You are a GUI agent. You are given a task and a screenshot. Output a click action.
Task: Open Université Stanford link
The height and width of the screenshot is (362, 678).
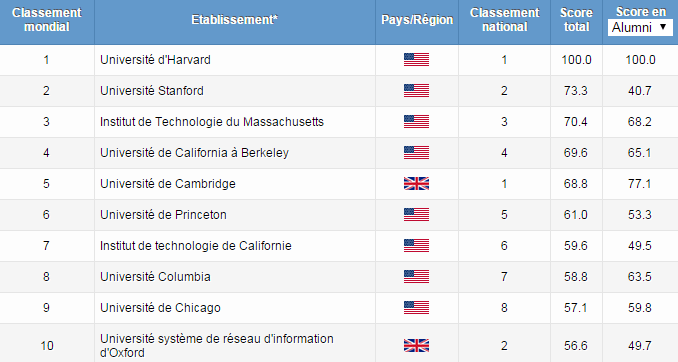point(152,91)
